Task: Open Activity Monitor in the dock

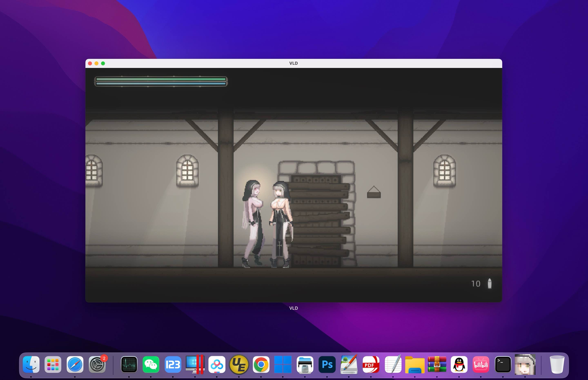Action: point(129,364)
